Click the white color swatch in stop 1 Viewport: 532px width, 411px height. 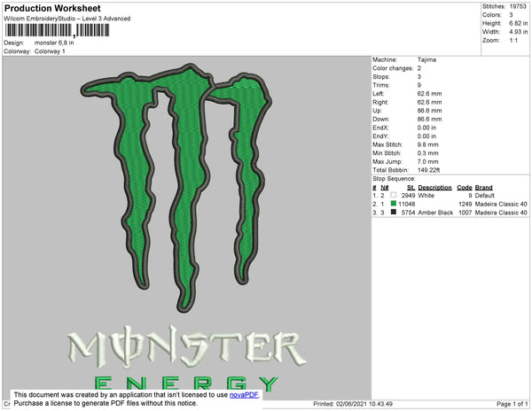[x=394, y=195]
